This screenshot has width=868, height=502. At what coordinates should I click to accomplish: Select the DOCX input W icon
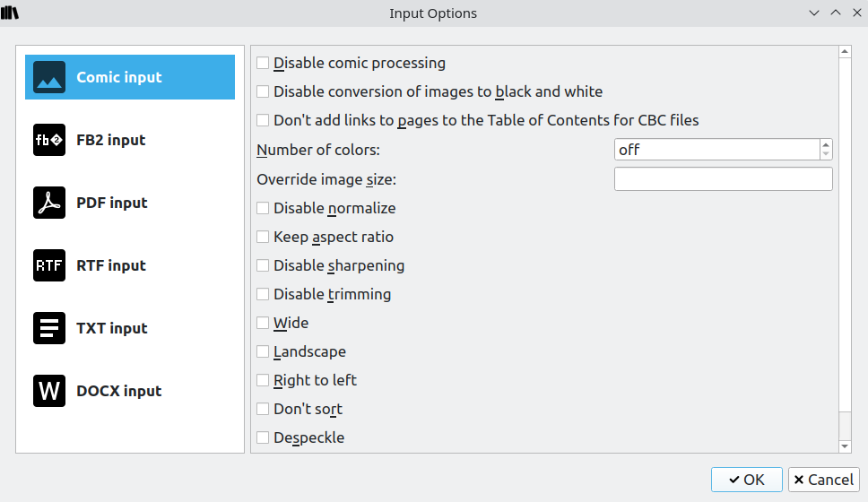pyautogui.click(x=49, y=391)
